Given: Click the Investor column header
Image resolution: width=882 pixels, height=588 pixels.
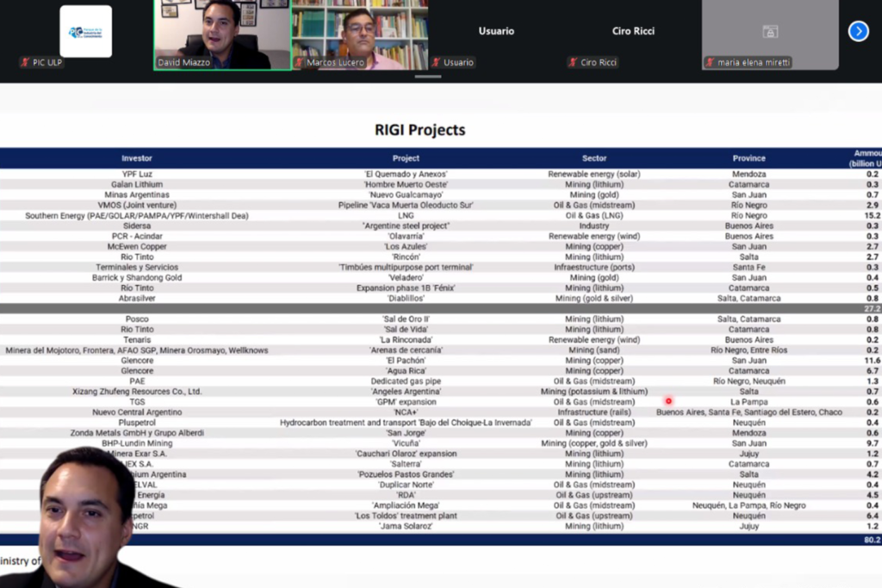Looking at the screenshot, I should pyautogui.click(x=137, y=158).
